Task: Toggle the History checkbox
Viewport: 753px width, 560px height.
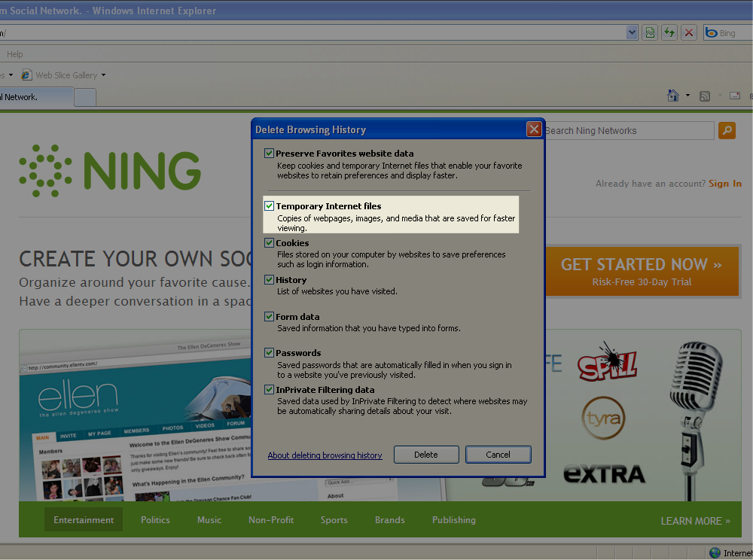Action: 270,280
